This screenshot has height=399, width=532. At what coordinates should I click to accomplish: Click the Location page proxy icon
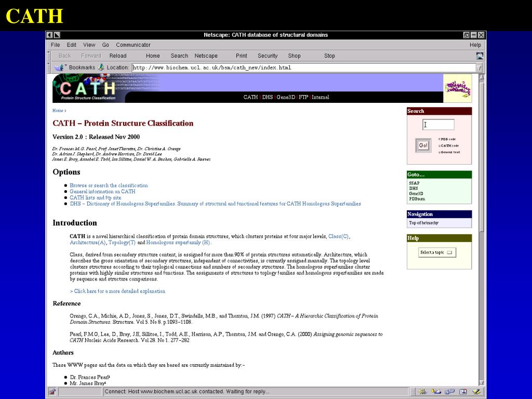[x=101, y=67]
